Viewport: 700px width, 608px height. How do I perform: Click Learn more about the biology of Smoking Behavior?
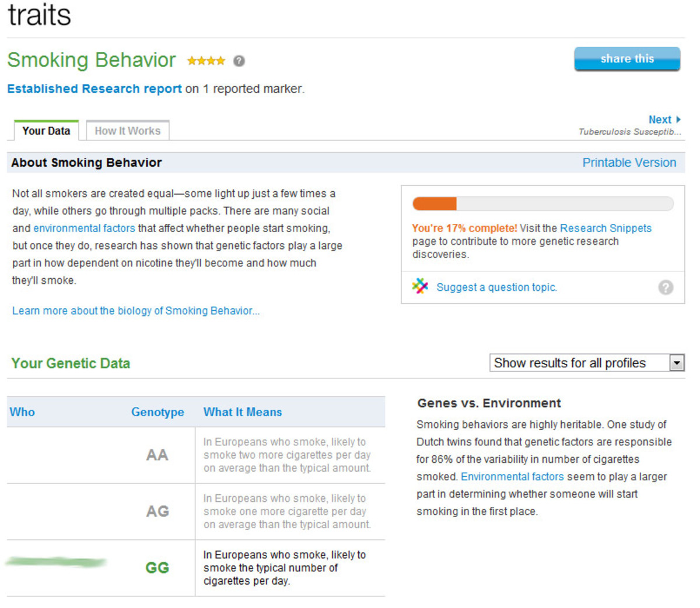(x=136, y=311)
